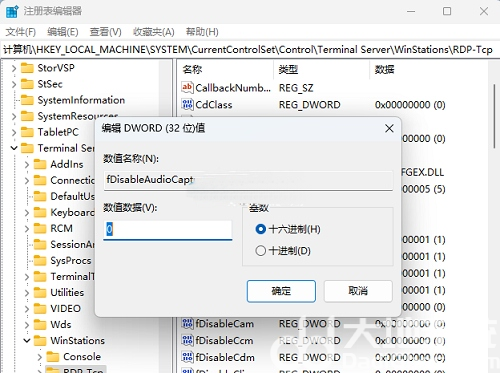
Task: Expand the StSec tree node
Action: 14,84
